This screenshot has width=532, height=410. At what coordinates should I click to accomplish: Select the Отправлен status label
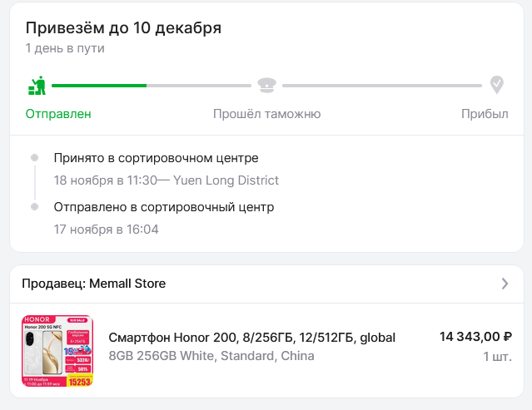coord(58,114)
